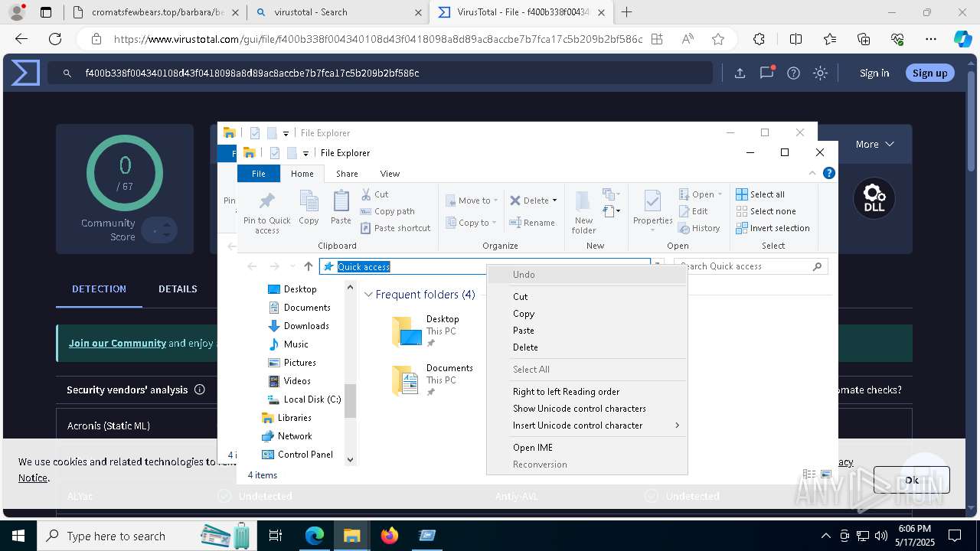The height and width of the screenshot is (551, 980).
Task: Minimize the ribbon with the chevron
Action: (x=812, y=174)
